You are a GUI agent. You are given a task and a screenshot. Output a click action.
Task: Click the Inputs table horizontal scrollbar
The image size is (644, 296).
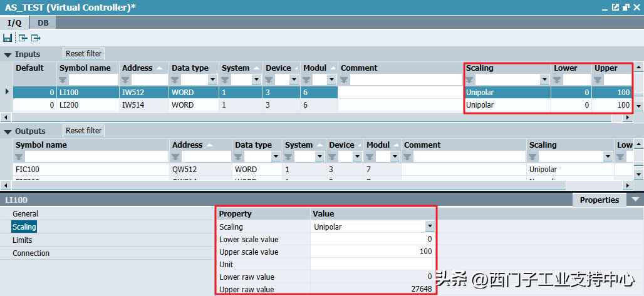pyautogui.click(x=313, y=117)
